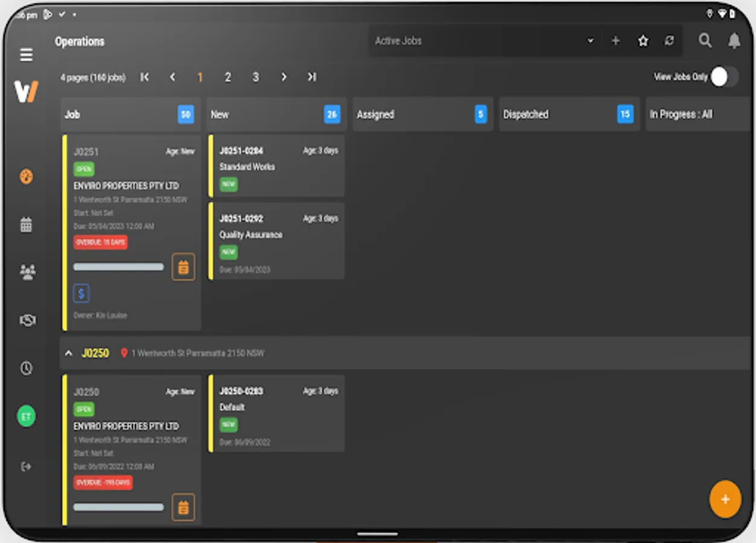
Task: Click the yellow J0250 group link
Action: [x=95, y=353]
